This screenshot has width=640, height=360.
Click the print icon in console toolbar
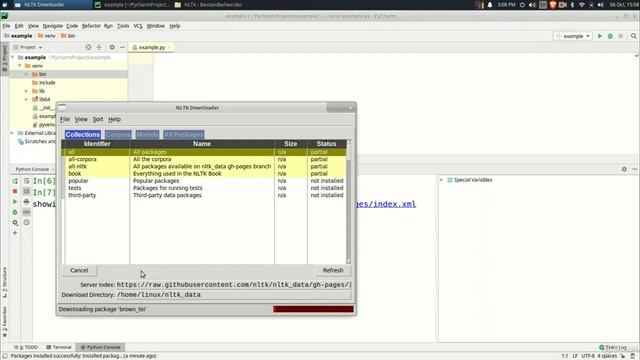click(x=27, y=202)
